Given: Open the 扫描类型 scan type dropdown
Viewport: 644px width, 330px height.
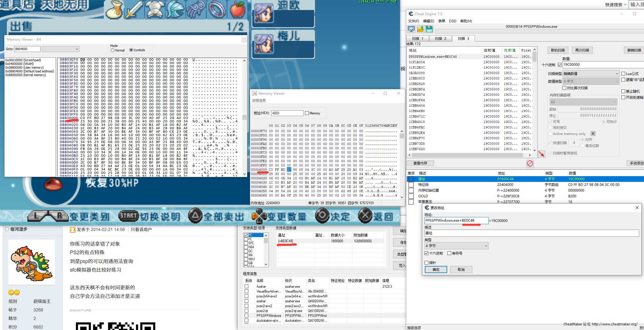Looking at the screenshot, I should [591, 74].
